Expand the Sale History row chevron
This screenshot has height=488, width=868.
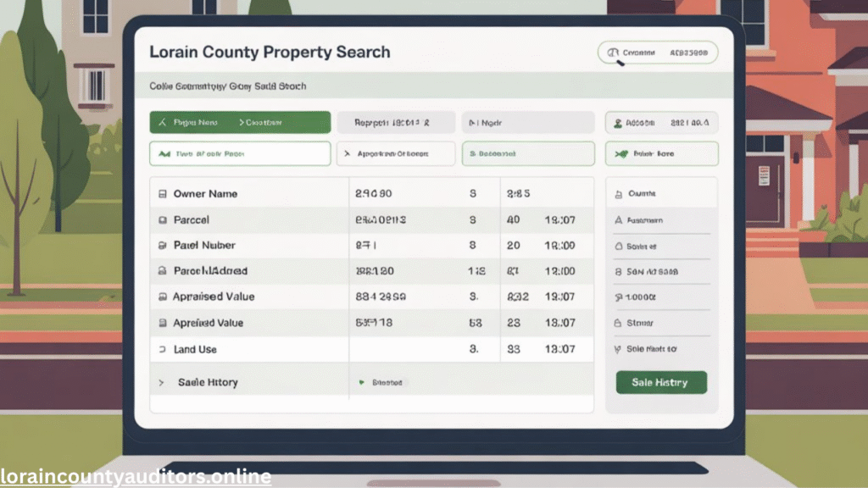coord(161,383)
